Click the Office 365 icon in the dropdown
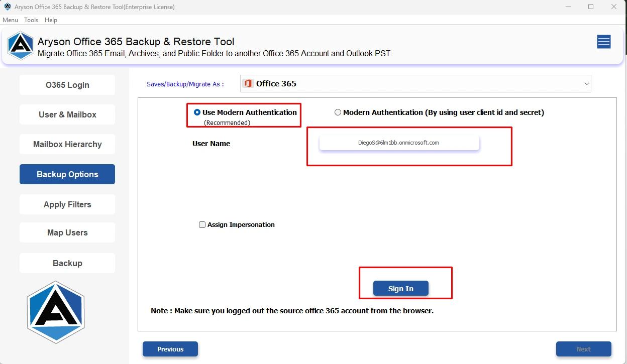Viewport: 627px width, 364px height. [247, 83]
